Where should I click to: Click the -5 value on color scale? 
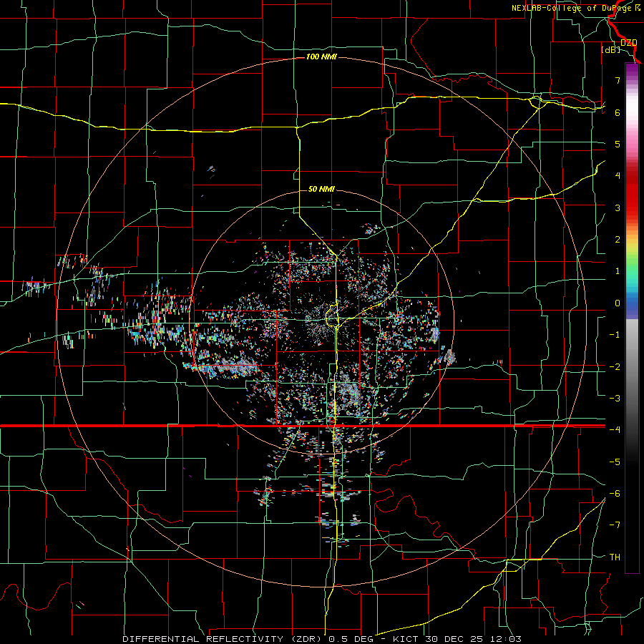pos(615,462)
